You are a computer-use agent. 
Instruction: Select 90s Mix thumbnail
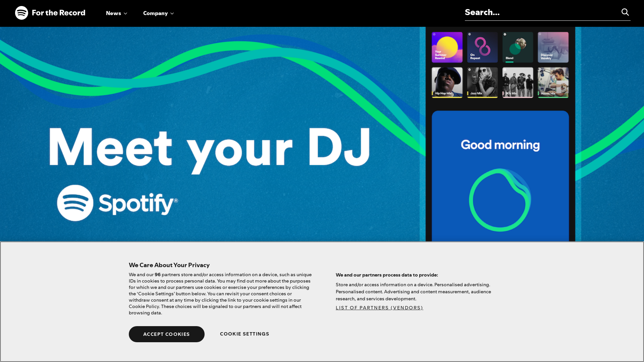tap(518, 82)
